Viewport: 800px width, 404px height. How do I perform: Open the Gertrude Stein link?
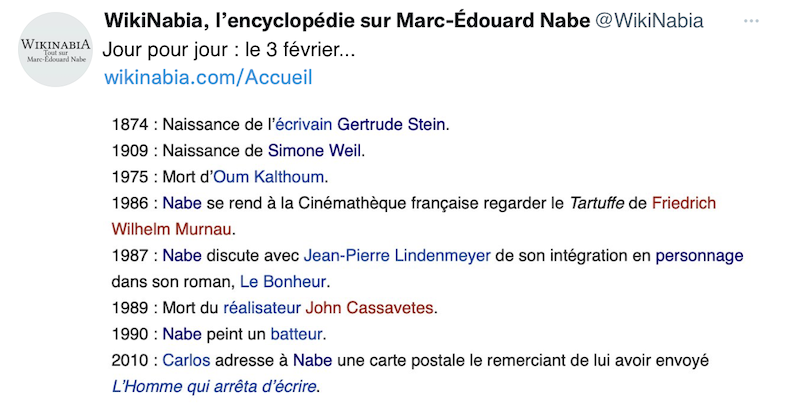click(x=392, y=125)
